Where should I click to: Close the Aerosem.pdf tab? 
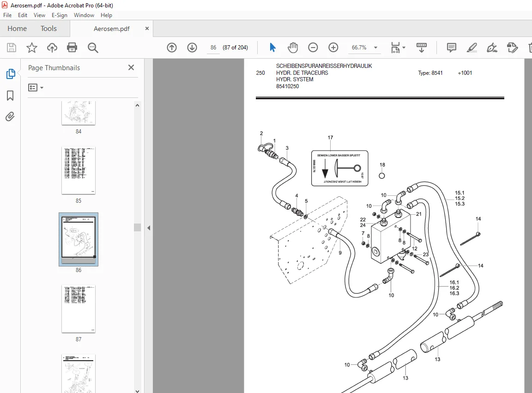point(147,29)
